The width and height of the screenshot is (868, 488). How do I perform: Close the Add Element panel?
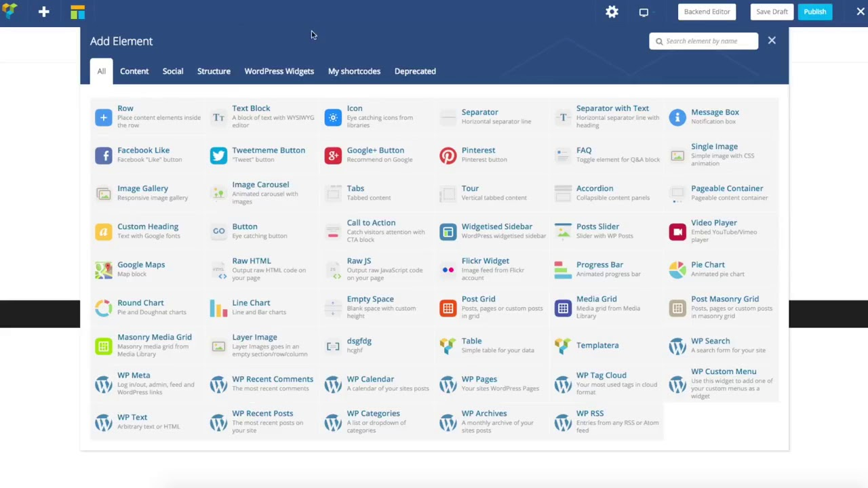point(772,41)
